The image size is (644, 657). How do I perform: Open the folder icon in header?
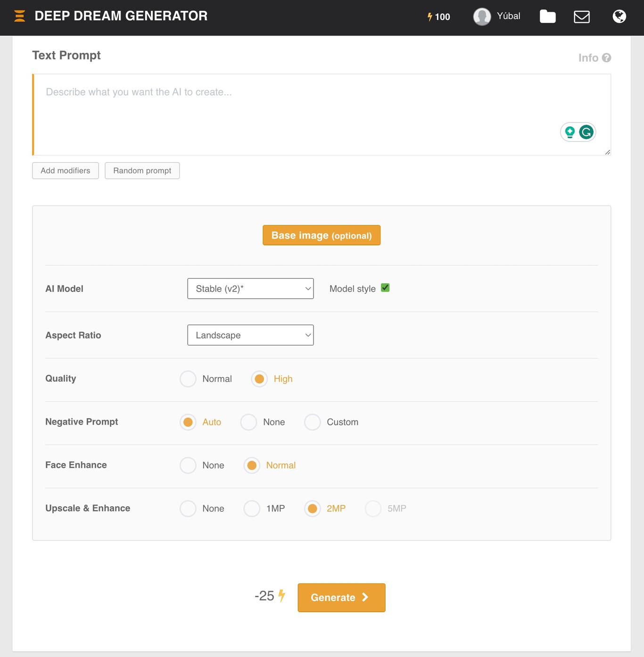tap(547, 16)
